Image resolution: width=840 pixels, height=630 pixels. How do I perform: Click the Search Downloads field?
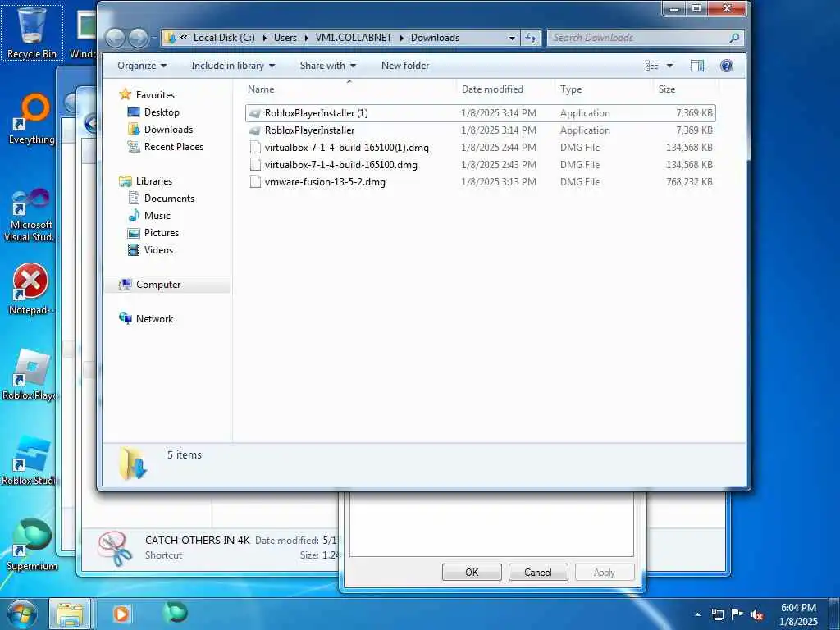tap(637, 38)
